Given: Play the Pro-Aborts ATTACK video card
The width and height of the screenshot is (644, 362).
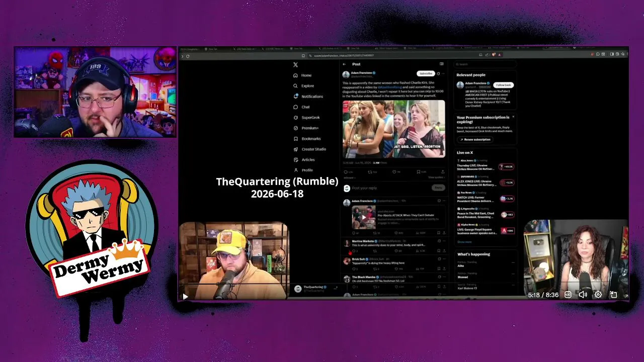Looking at the screenshot, I should tap(363, 217).
